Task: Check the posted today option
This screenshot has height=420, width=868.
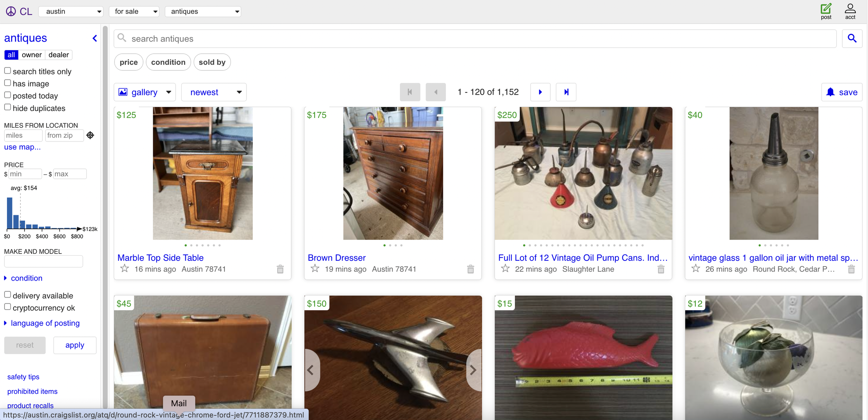Action: coord(8,95)
